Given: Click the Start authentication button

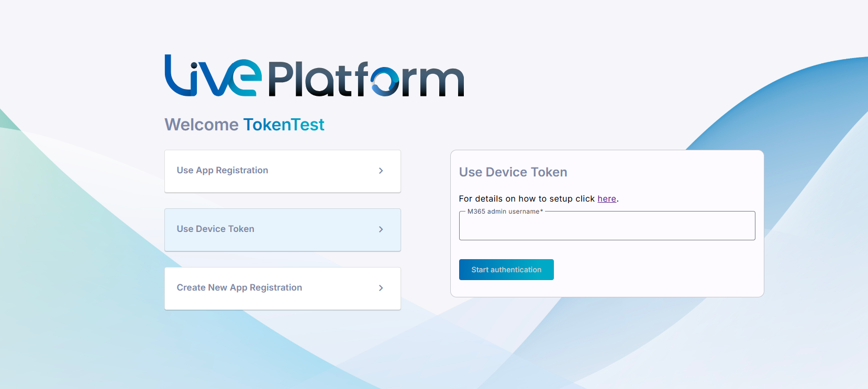Looking at the screenshot, I should (506, 270).
